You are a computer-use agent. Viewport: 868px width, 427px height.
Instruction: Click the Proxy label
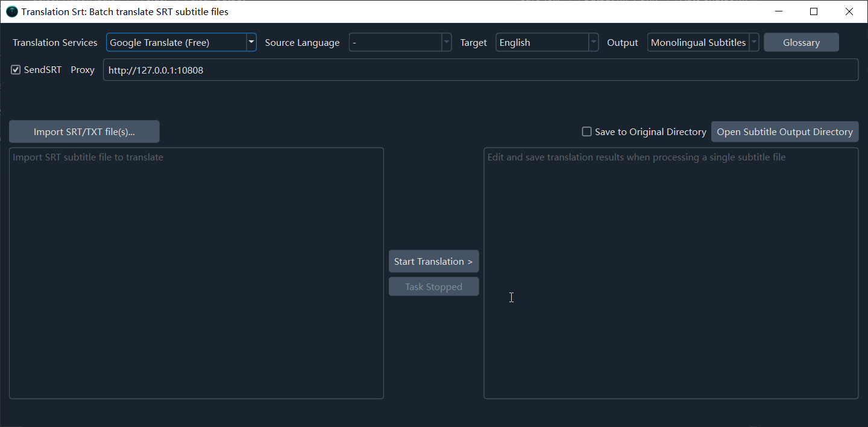tap(83, 70)
